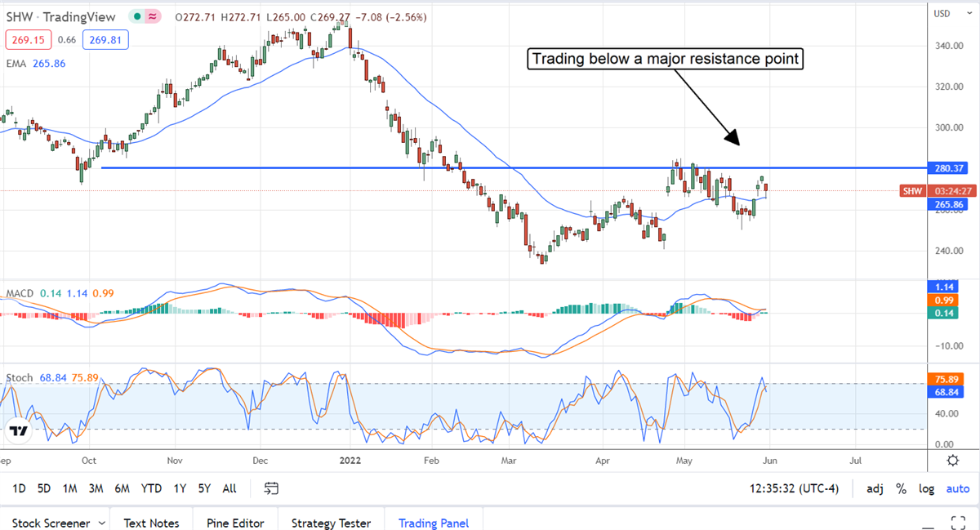This screenshot has width=980, height=530.
Task: Select the Trading Panel tab
Action: (x=433, y=523)
